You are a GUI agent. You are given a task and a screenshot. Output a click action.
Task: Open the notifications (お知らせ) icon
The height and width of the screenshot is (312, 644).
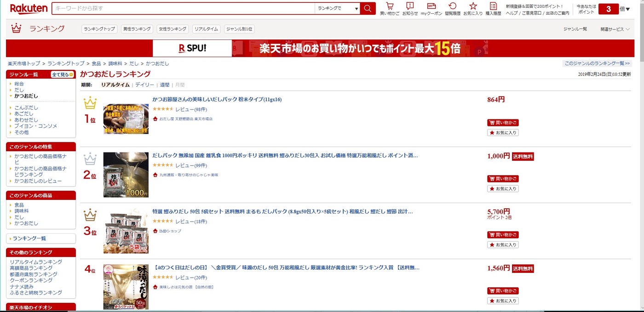pos(410,9)
